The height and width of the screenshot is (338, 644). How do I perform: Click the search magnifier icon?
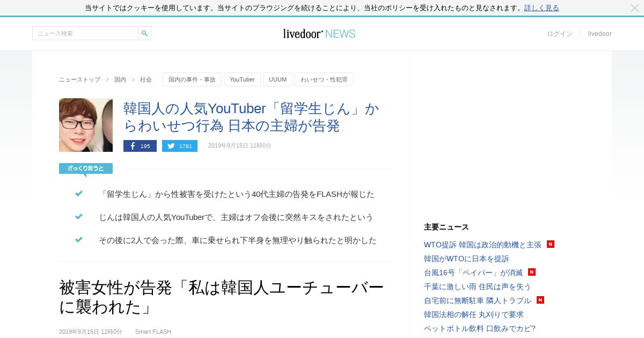(144, 33)
